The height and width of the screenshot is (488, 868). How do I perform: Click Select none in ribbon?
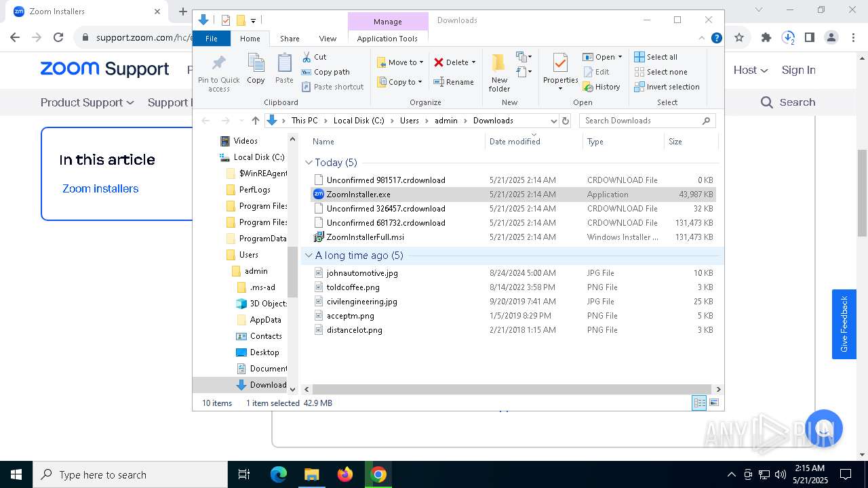pyautogui.click(x=660, y=72)
